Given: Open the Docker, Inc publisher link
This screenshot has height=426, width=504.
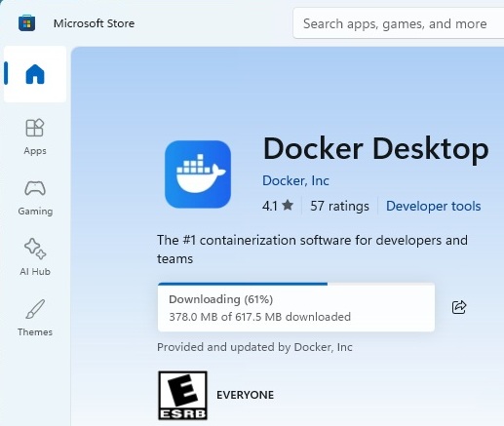Looking at the screenshot, I should pyautogui.click(x=295, y=180).
